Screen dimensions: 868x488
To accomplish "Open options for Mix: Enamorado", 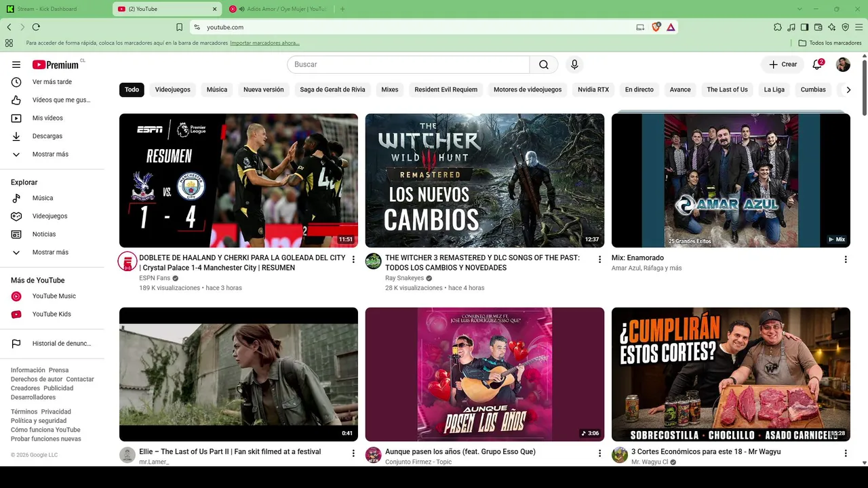I will tap(846, 260).
